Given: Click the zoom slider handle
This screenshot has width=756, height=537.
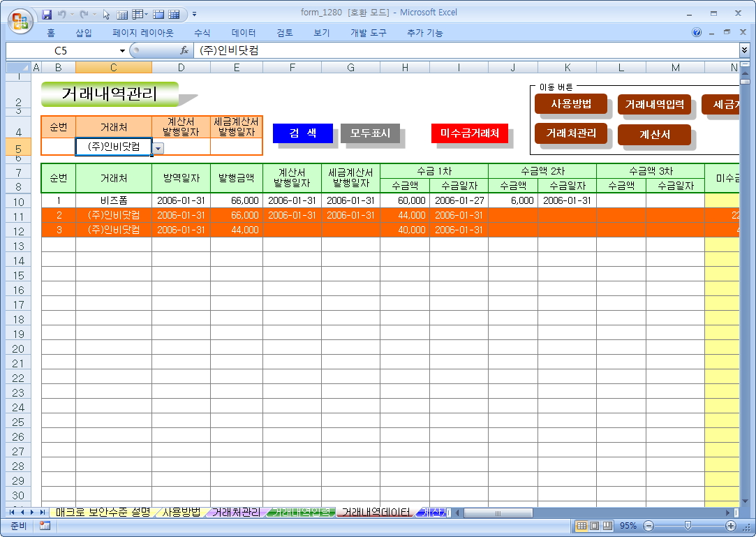Looking at the screenshot, I should pos(688,526).
